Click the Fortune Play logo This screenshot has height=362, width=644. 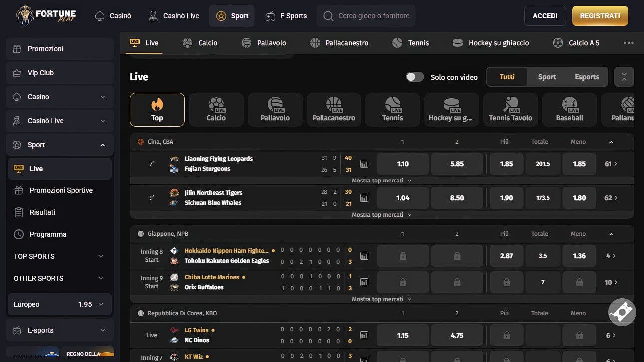pos(46,15)
